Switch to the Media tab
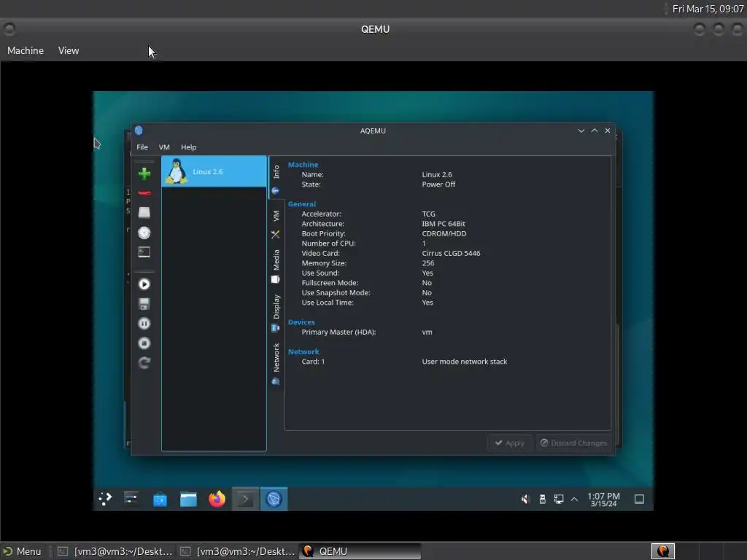 coord(276,266)
